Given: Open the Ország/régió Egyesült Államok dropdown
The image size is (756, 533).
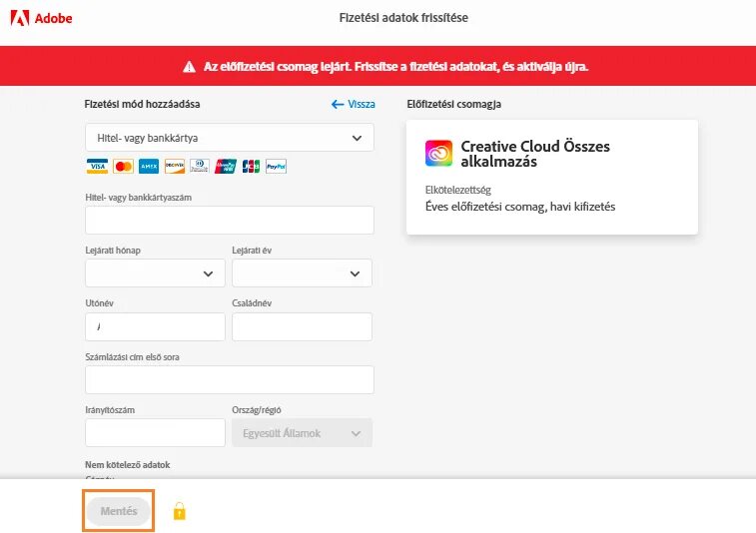Looking at the screenshot, I should click(x=302, y=433).
